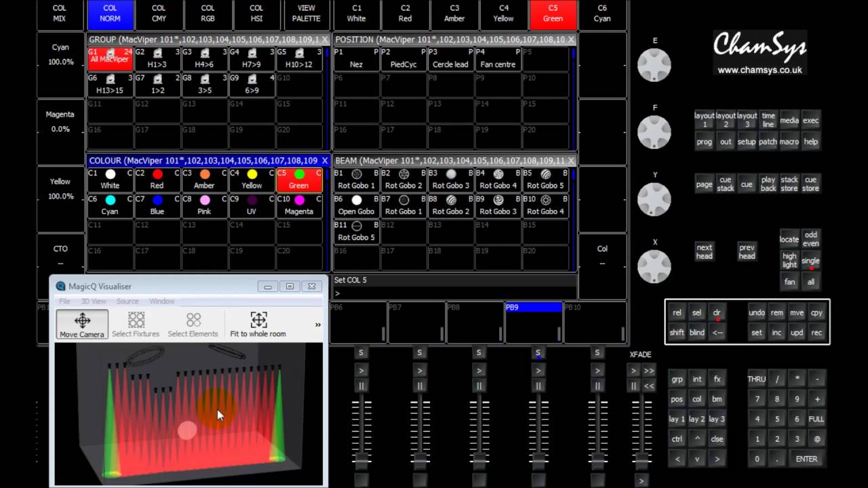Select group G7 1>2
Image resolution: width=868 pixels, height=488 pixels.
click(157, 84)
